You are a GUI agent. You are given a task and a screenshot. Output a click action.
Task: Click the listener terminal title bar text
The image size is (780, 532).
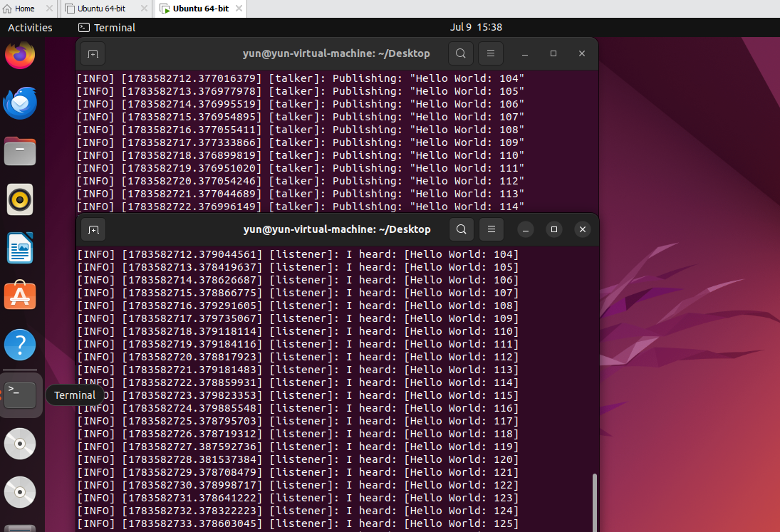click(337, 230)
